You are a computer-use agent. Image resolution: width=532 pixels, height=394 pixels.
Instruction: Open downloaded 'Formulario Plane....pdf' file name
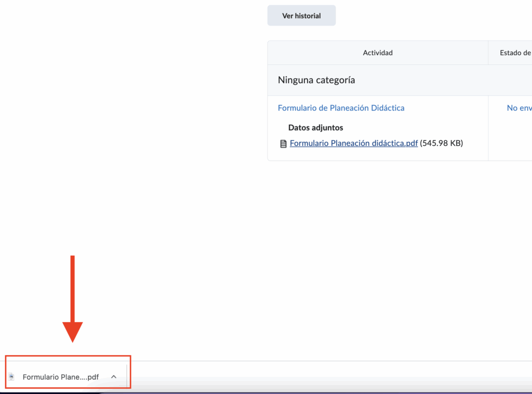(x=60, y=377)
